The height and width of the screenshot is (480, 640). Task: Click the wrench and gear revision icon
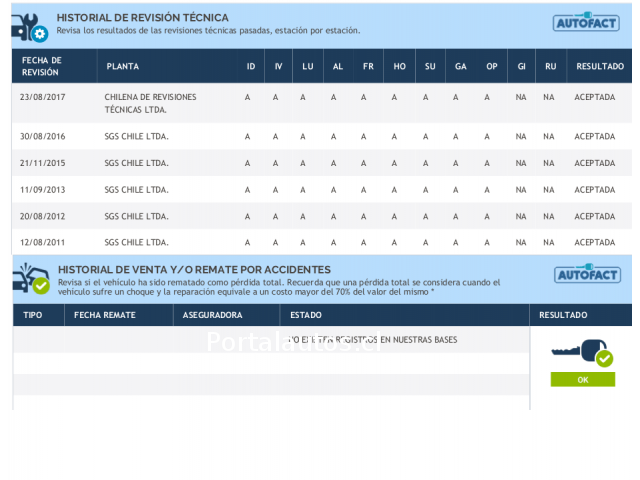click(29, 26)
